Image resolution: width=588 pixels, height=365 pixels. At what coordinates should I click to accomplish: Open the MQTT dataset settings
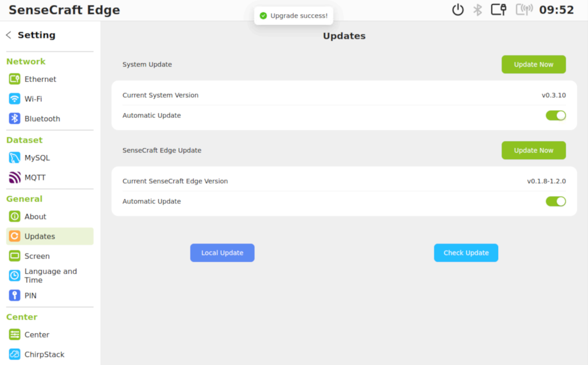pyautogui.click(x=50, y=177)
